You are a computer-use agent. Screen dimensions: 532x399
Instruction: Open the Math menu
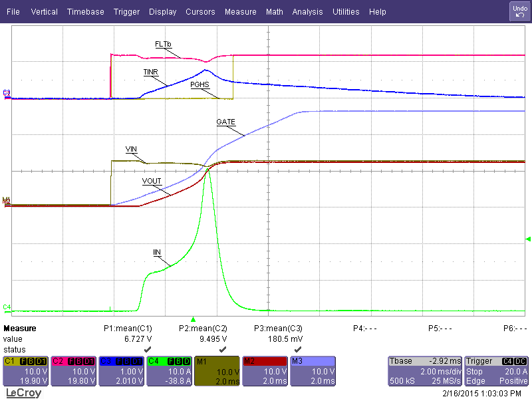tap(274, 12)
